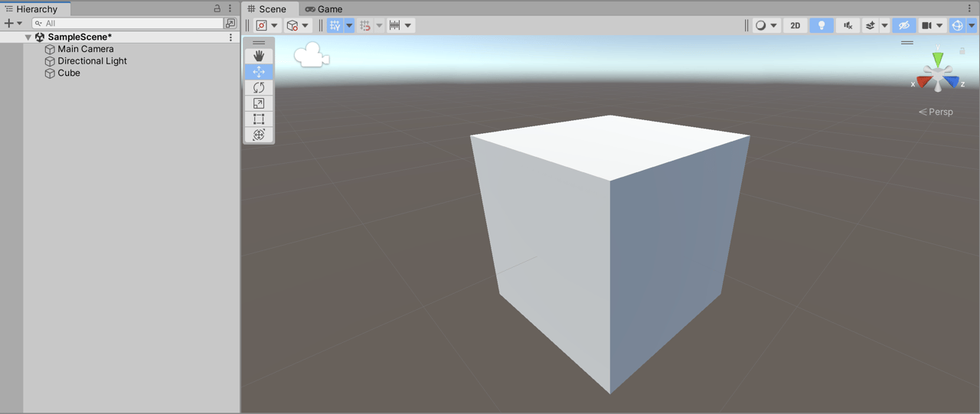
Task: Toggle 2D view mode
Action: [795, 25]
